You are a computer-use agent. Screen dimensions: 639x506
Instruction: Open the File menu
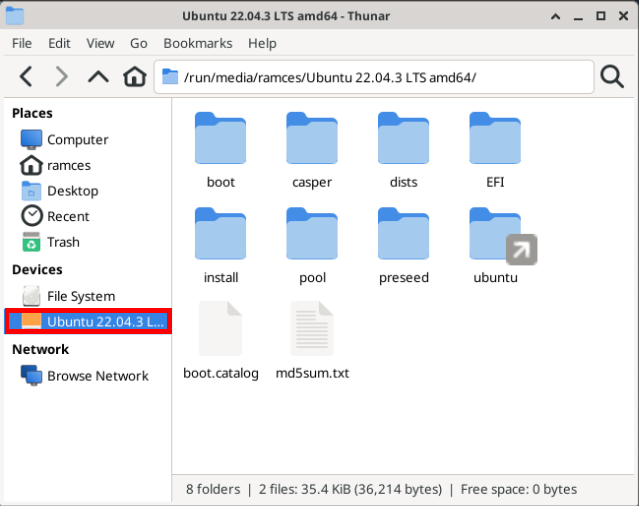coord(22,43)
